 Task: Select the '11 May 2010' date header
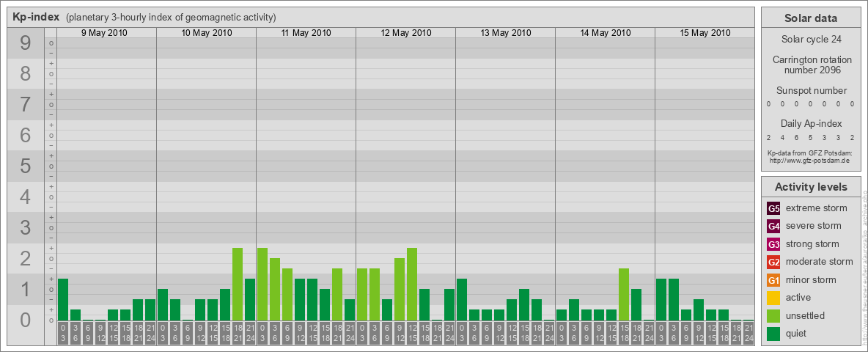(x=306, y=33)
